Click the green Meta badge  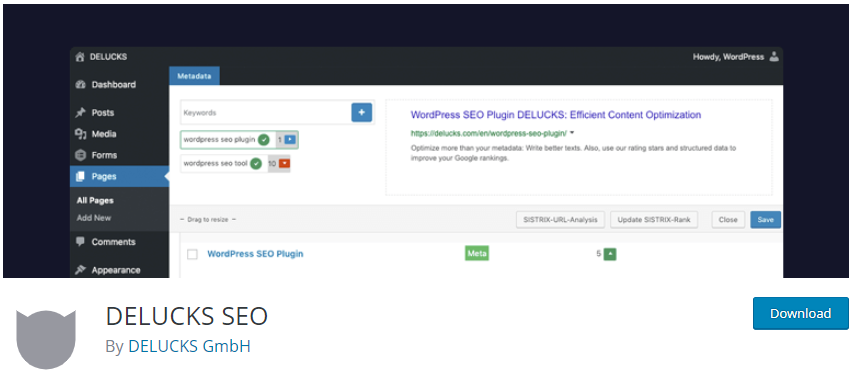(x=476, y=253)
